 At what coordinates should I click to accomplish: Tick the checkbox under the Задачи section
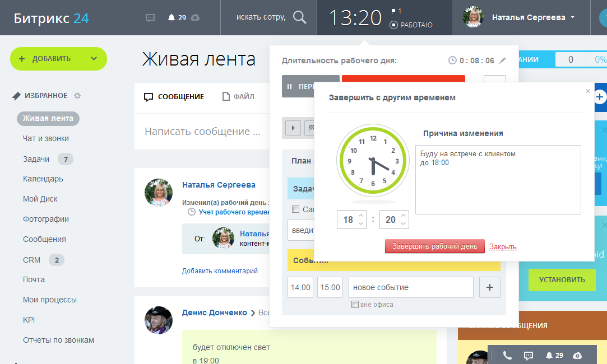click(x=295, y=209)
